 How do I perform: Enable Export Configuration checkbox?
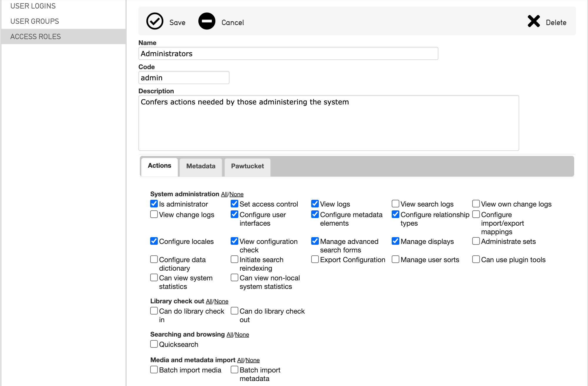coord(315,259)
